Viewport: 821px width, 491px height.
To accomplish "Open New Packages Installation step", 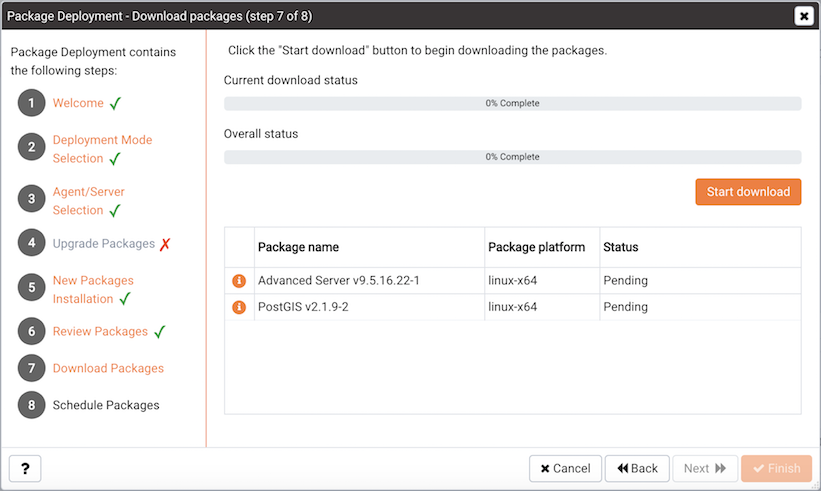I will click(x=93, y=289).
